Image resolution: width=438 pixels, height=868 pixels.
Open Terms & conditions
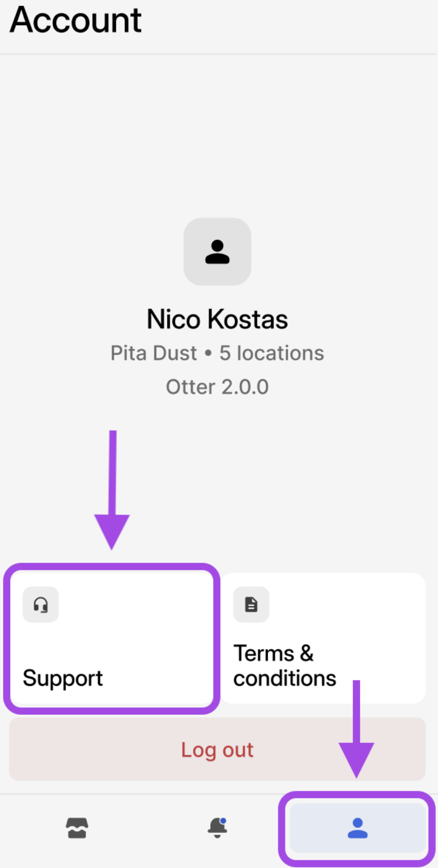coord(285,666)
